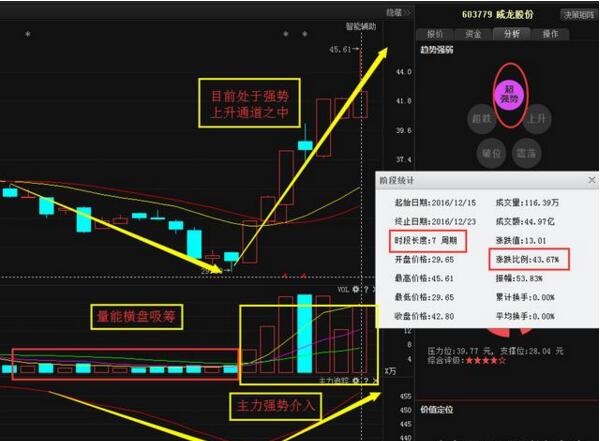Select 起始日期:2016/12/15 entry

pyautogui.click(x=435, y=203)
